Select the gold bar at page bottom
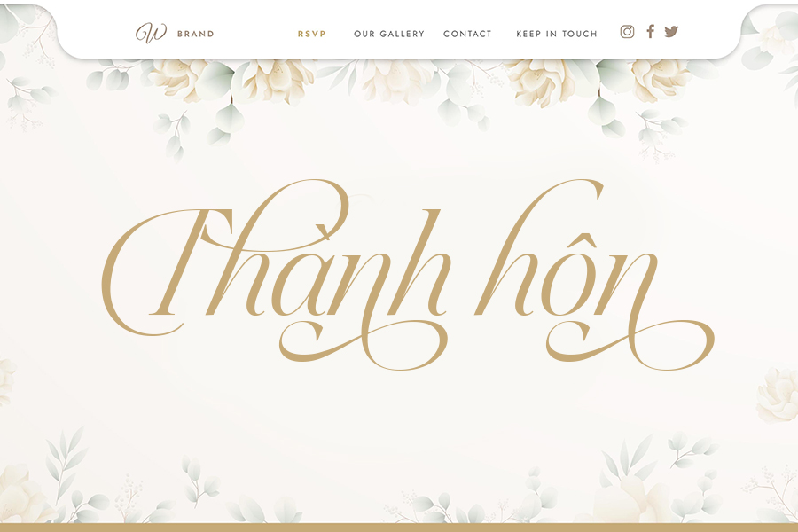Viewport: 798px width, 532px height. (x=399, y=528)
